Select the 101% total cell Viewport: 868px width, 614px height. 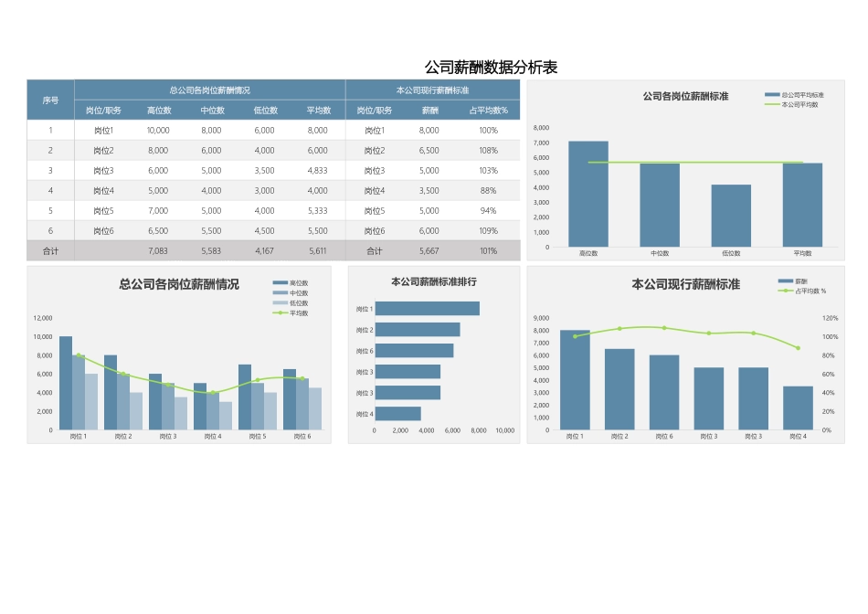click(x=488, y=249)
